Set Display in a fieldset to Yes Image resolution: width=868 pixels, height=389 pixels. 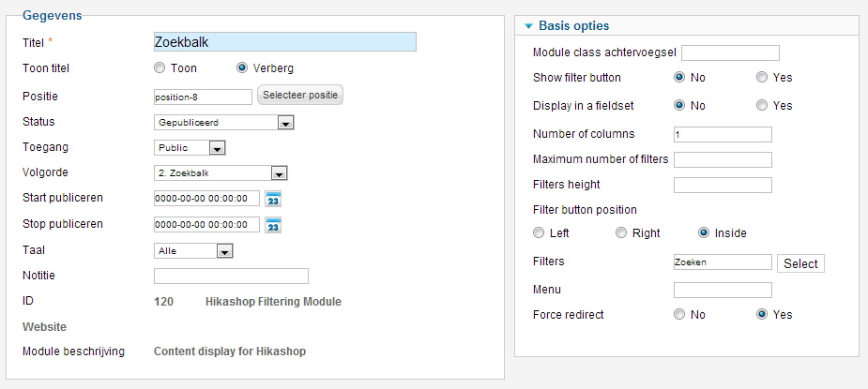762,106
